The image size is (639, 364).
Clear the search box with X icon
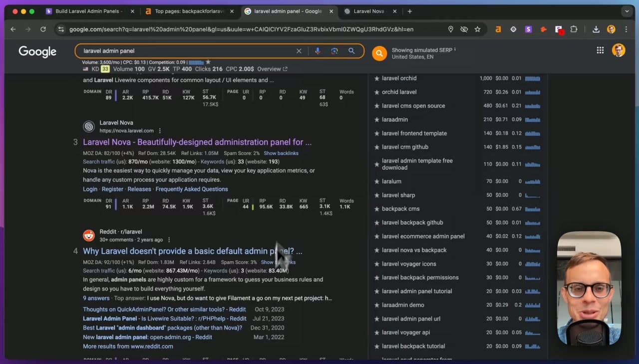coord(299,51)
